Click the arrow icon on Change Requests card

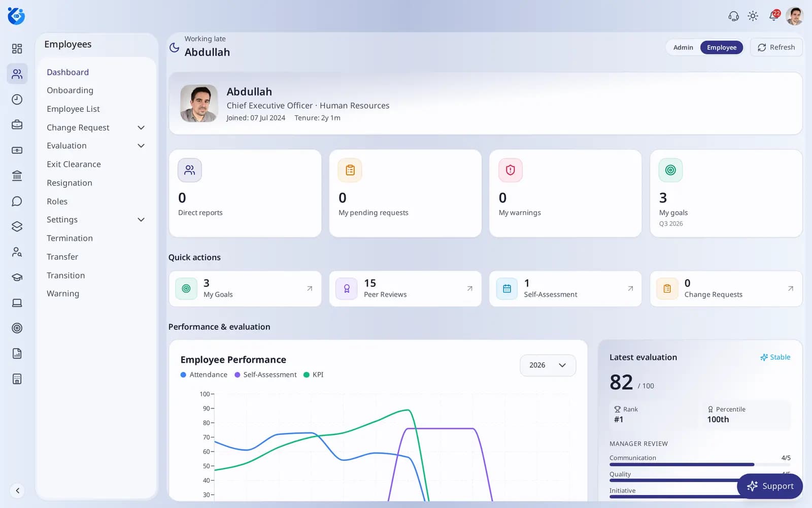click(x=791, y=289)
